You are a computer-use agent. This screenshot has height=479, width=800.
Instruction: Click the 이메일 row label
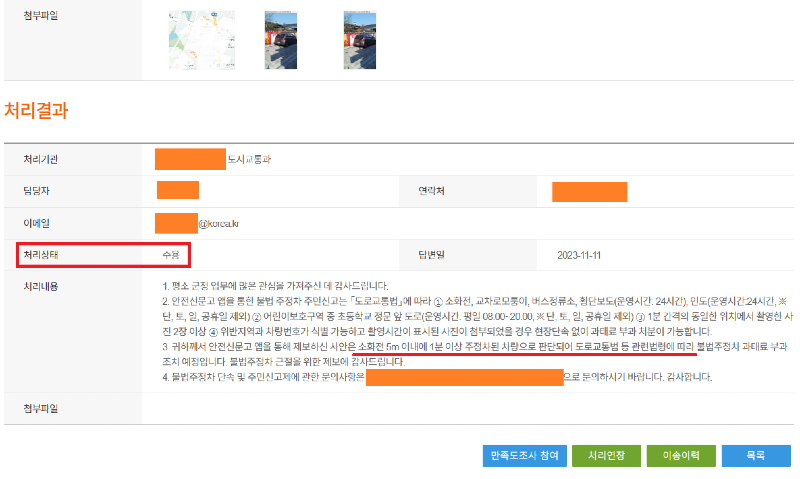(x=36, y=223)
